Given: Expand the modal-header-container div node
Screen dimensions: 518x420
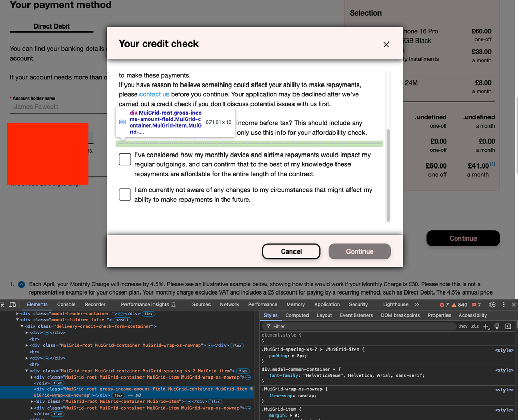Looking at the screenshot, I should click(x=18, y=314).
